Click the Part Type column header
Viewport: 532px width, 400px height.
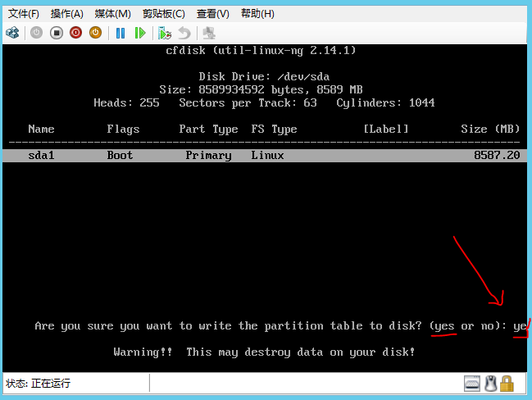tap(209, 130)
